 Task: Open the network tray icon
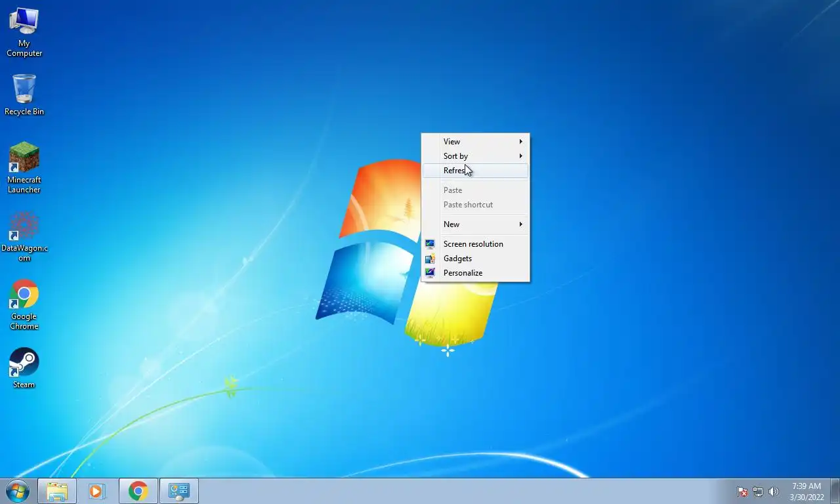pos(758,492)
